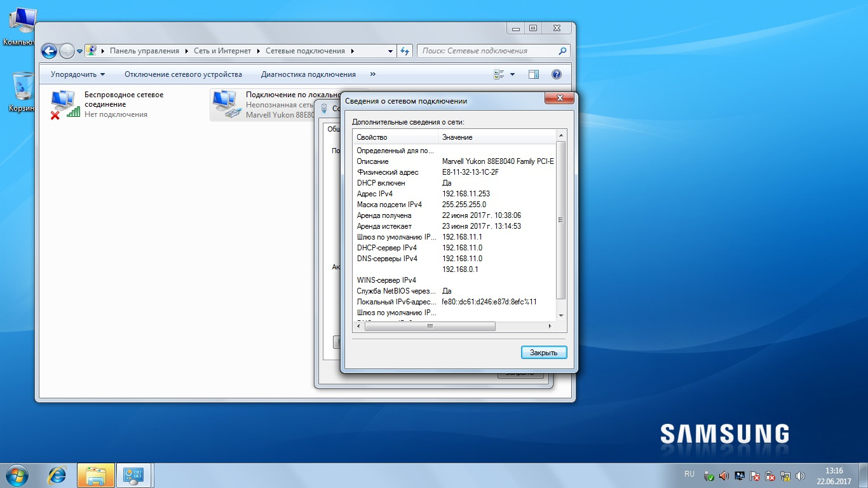Expand the address bar history dropdown

coord(391,51)
